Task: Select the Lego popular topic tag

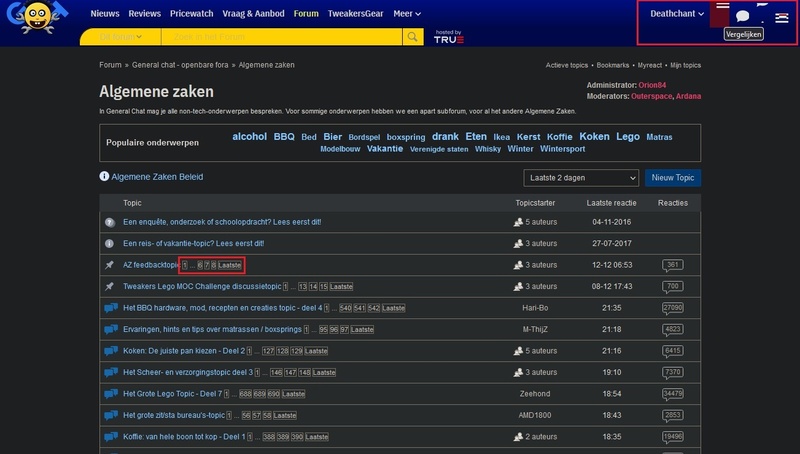Action: [x=628, y=137]
